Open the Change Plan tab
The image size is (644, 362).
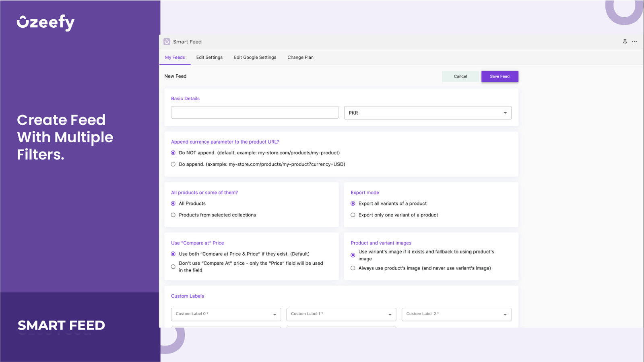pyautogui.click(x=300, y=57)
